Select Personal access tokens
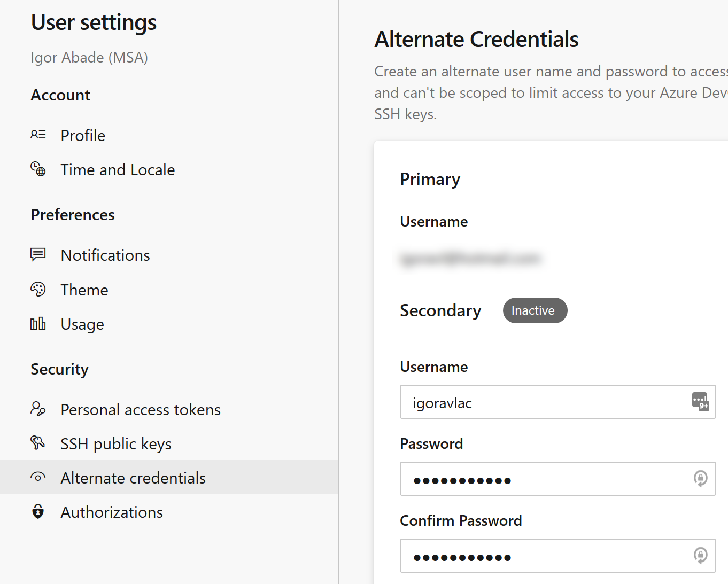 141,409
